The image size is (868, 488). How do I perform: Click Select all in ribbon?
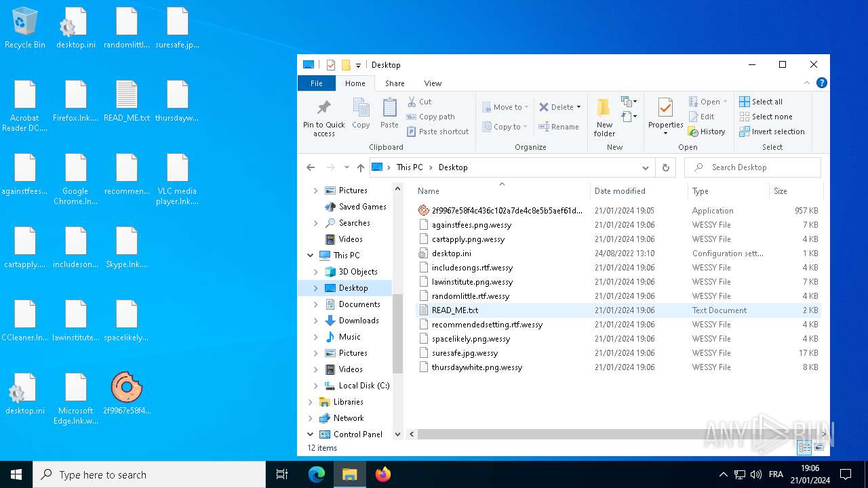pyautogui.click(x=761, y=102)
